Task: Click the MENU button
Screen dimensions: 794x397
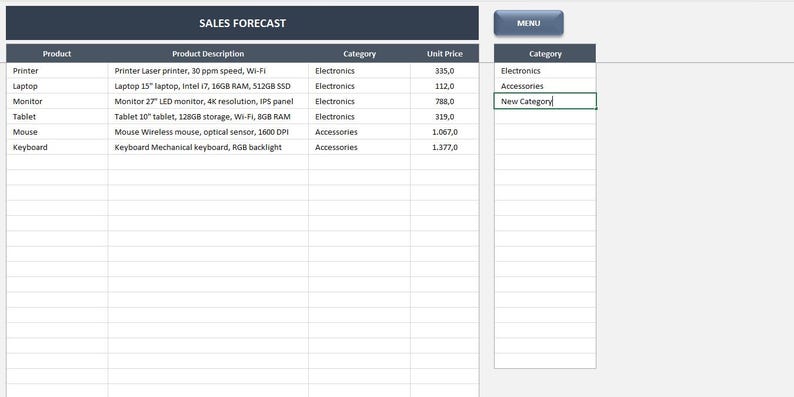Action: (528, 23)
